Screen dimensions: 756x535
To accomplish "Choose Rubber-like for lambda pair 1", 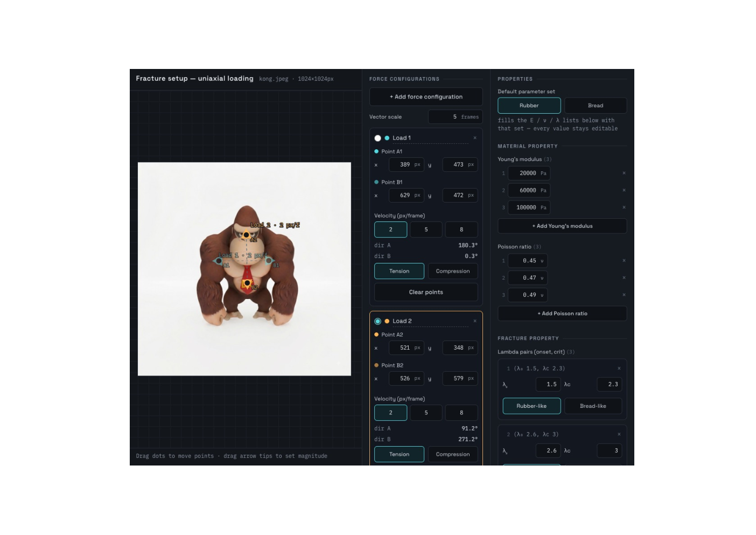I will click(x=531, y=406).
